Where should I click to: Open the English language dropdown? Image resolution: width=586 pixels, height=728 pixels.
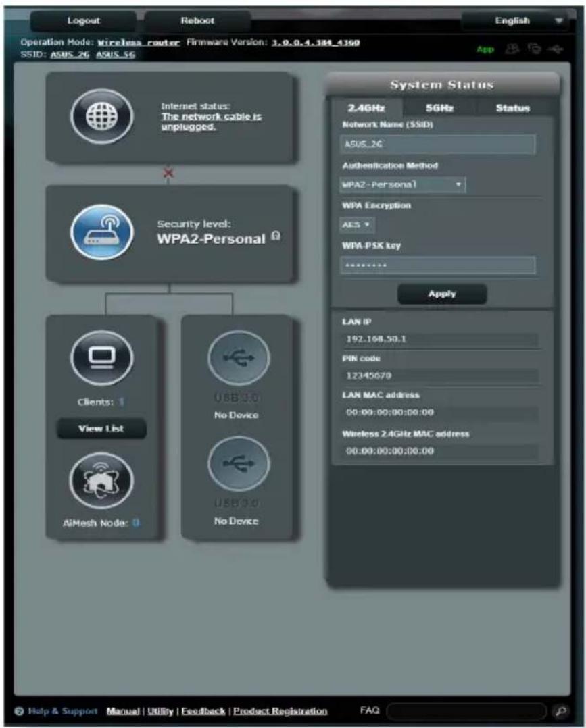(x=515, y=21)
